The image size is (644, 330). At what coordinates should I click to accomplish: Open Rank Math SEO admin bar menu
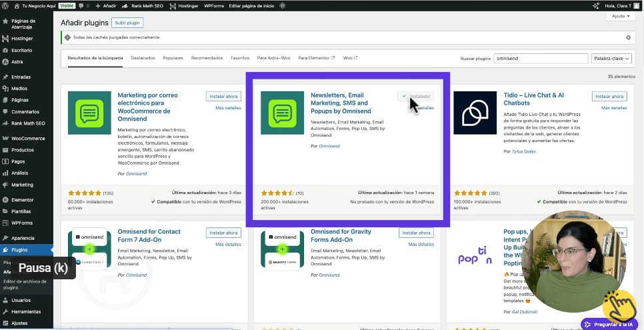click(x=143, y=6)
